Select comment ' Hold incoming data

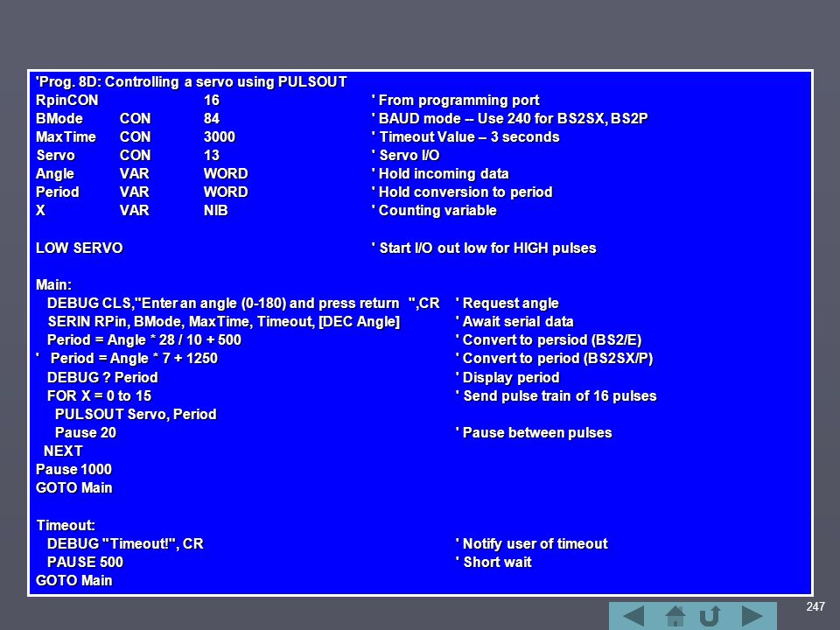pyautogui.click(x=440, y=173)
